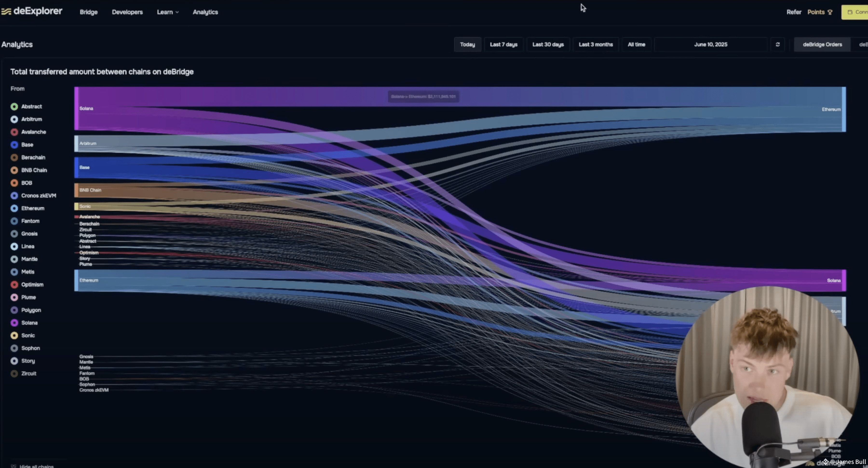Toggle the Avalanche chain legend circle
Viewport: 868px width, 468px height.
coord(14,132)
